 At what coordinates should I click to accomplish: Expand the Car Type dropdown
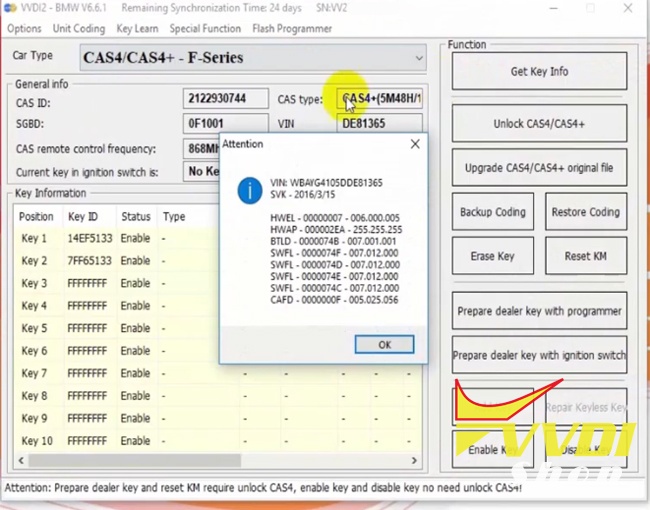coord(419,58)
